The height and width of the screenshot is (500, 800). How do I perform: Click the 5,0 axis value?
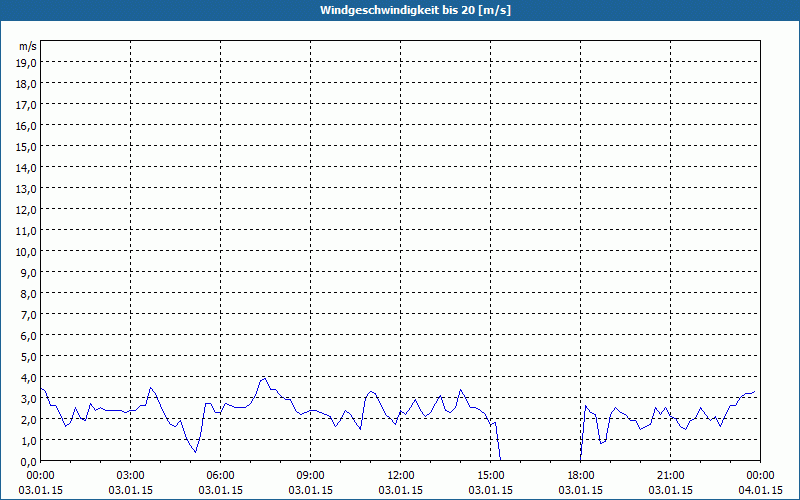[30, 357]
